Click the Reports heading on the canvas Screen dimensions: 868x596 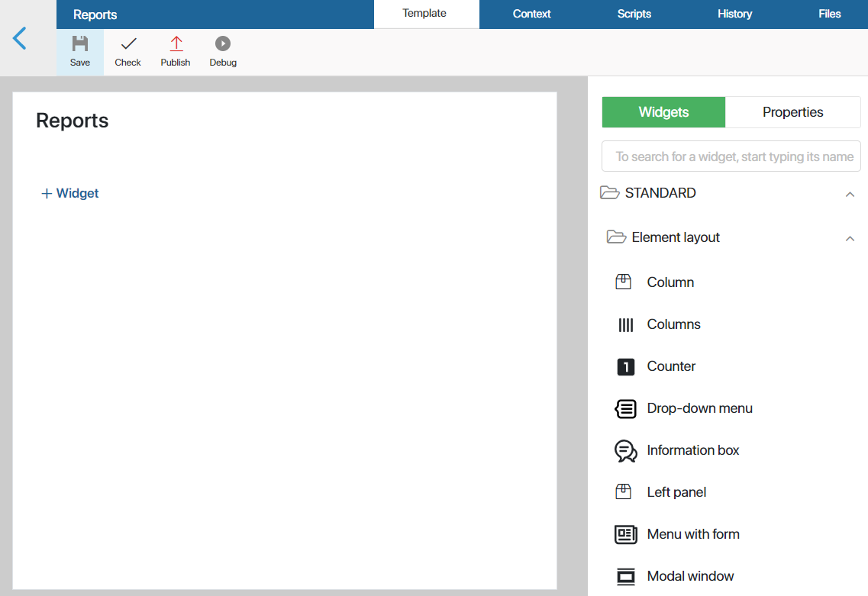pyautogui.click(x=72, y=121)
